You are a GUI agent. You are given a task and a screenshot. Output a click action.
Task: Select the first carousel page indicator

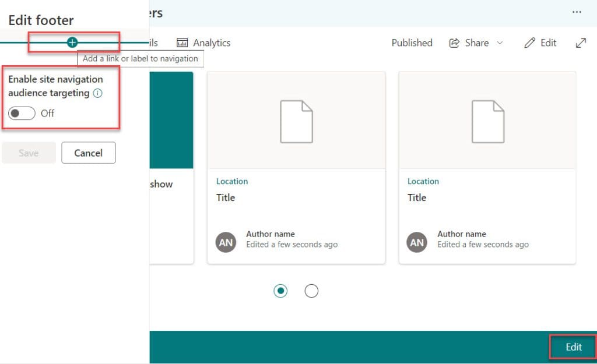click(280, 291)
